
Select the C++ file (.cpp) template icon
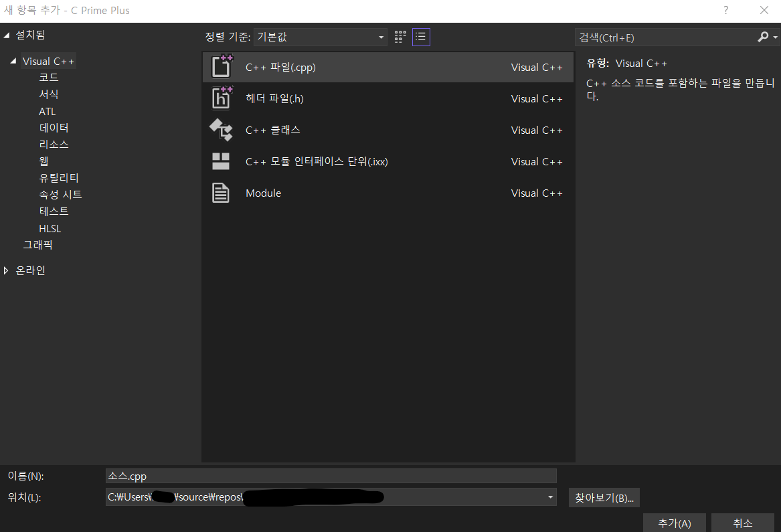coord(221,67)
